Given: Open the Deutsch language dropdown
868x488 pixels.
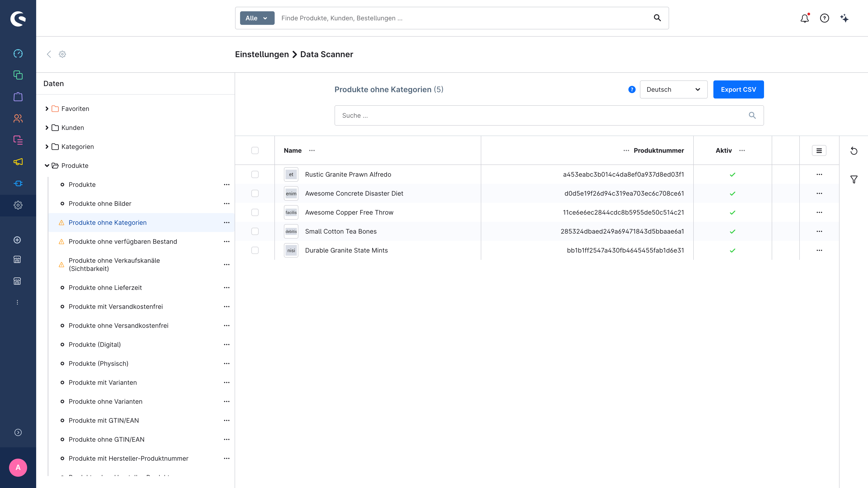Looking at the screenshot, I should pyautogui.click(x=674, y=90).
